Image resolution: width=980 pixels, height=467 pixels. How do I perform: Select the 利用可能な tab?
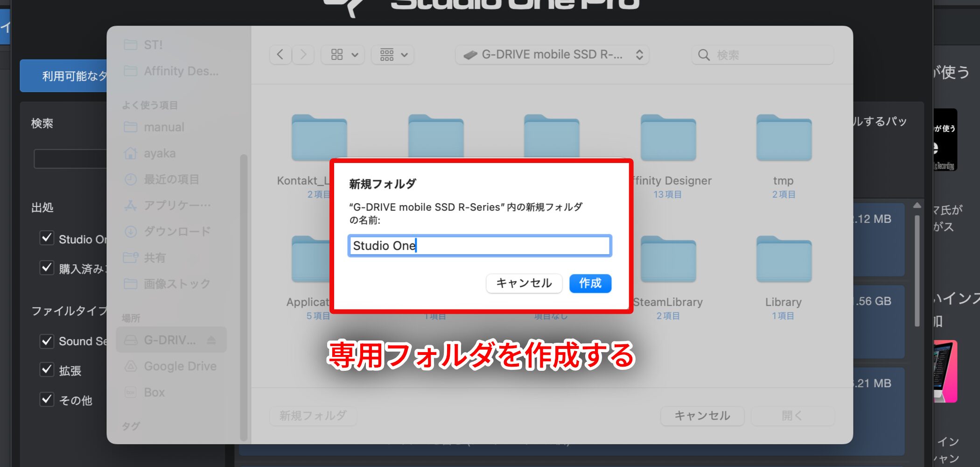pos(63,76)
